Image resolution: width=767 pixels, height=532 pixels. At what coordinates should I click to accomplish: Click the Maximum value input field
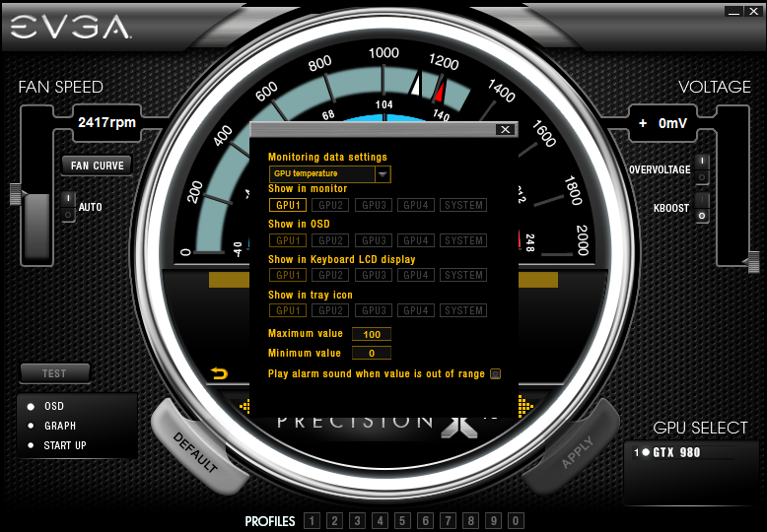click(372, 334)
